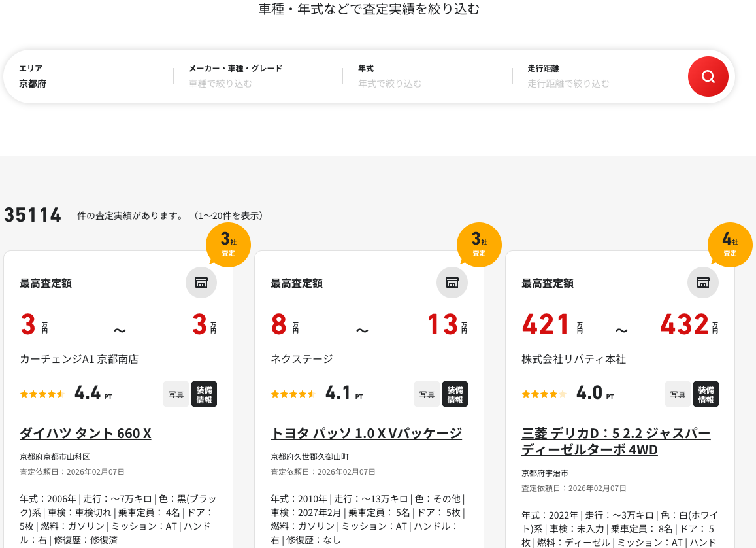Select 写真 tab on Daihatsu Tanto card
Screen dimensions: 756x548
click(x=176, y=394)
